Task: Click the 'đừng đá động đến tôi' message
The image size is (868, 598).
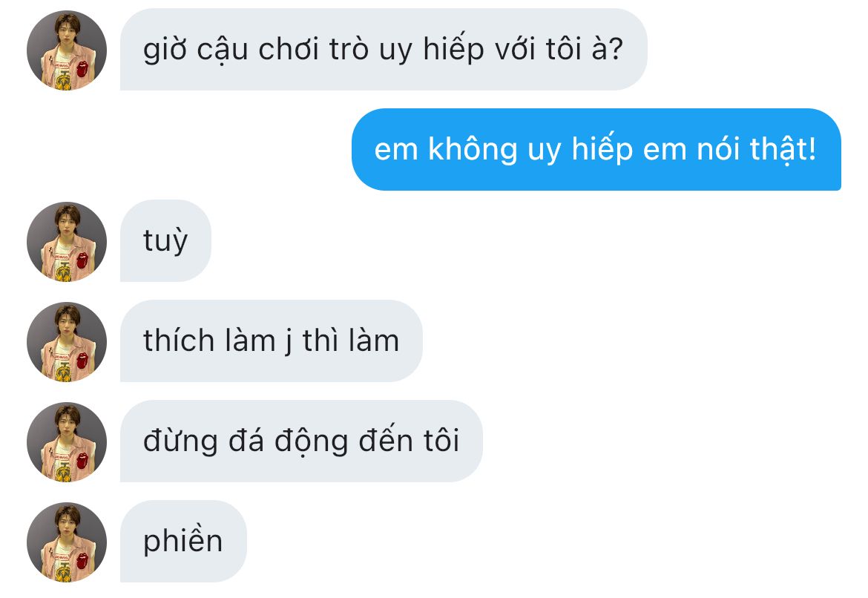Action: [301, 441]
